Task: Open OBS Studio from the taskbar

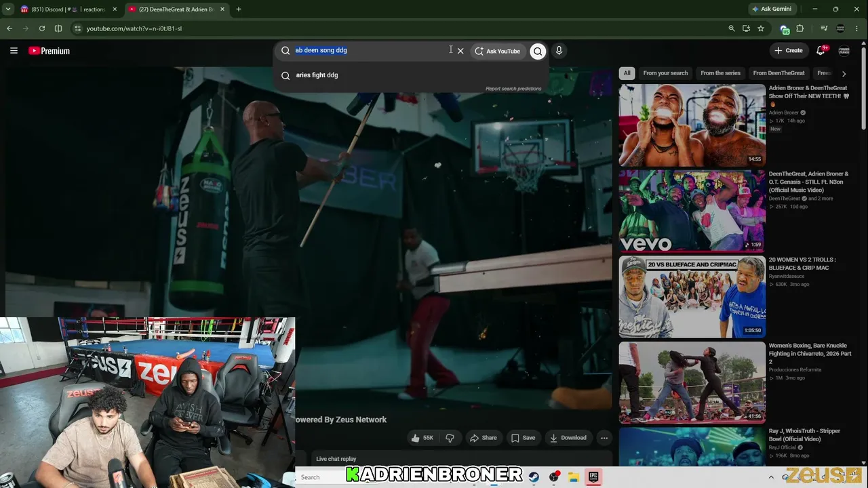Action: (x=554, y=477)
